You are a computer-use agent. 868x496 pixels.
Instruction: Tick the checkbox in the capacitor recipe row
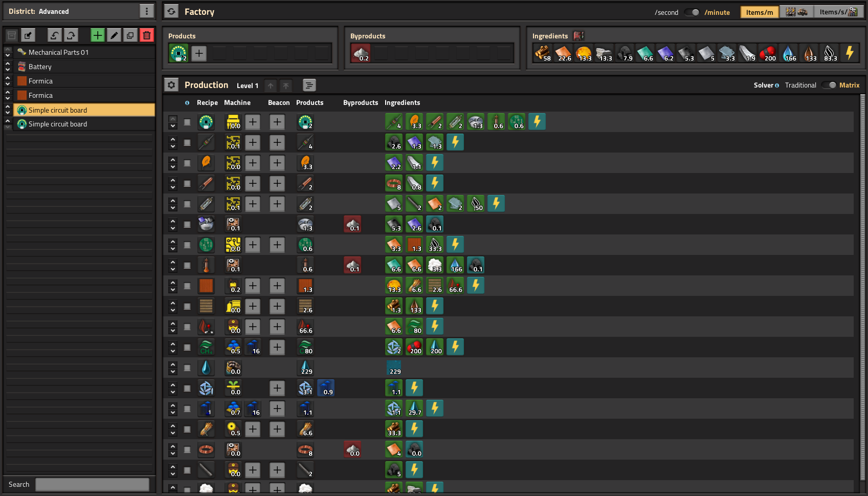click(187, 163)
